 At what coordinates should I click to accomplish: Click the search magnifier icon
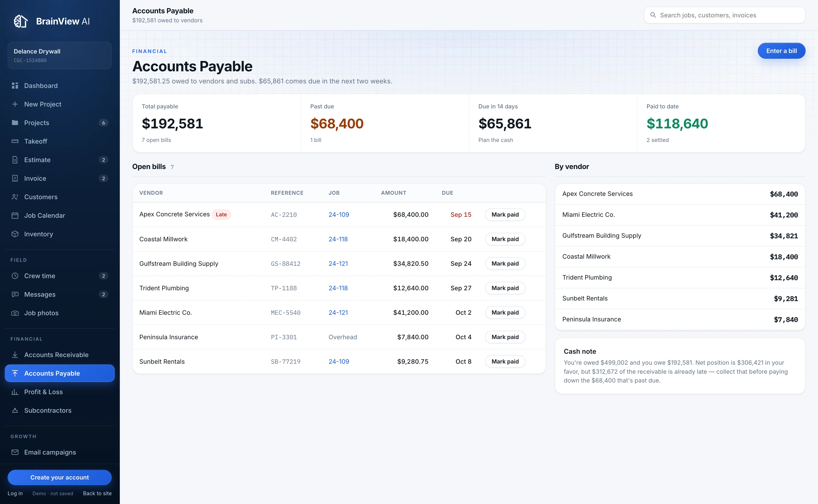(x=653, y=15)
